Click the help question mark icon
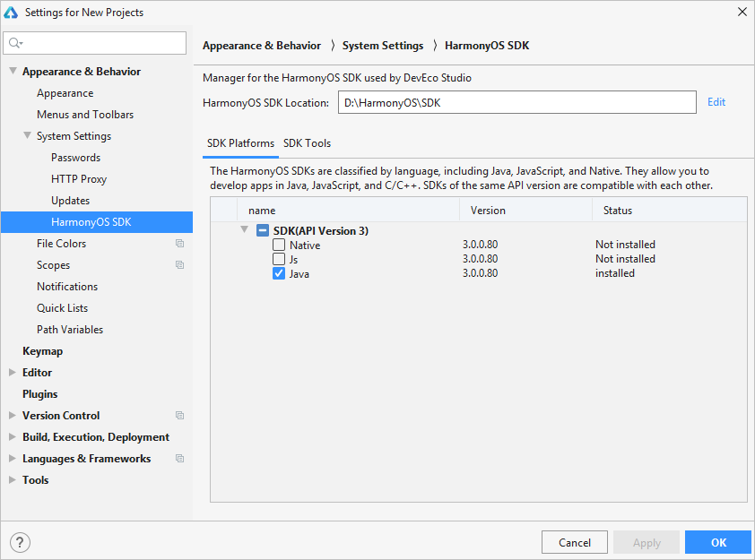This screenshot has height=560, width=755. coord(20,542)
